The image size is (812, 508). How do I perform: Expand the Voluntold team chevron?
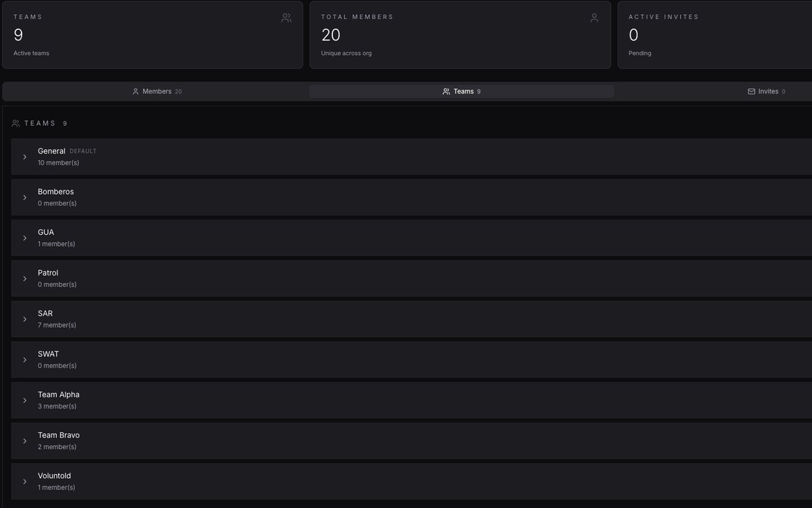pyautogui.click(x=25, y=482)
